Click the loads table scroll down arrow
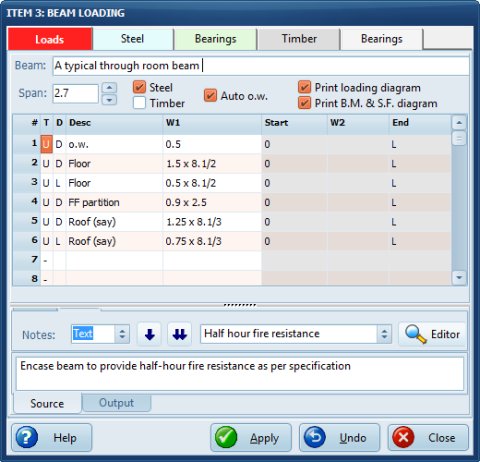The image size is (480, 462). click(459, 277)
